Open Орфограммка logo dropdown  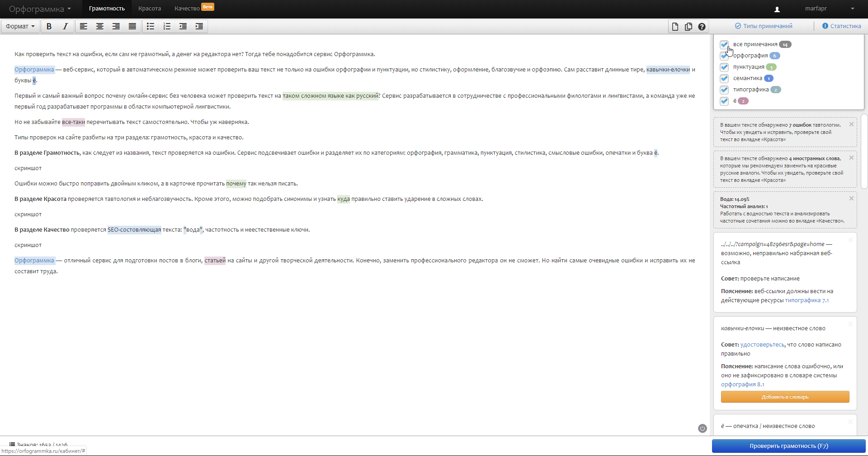40,9
